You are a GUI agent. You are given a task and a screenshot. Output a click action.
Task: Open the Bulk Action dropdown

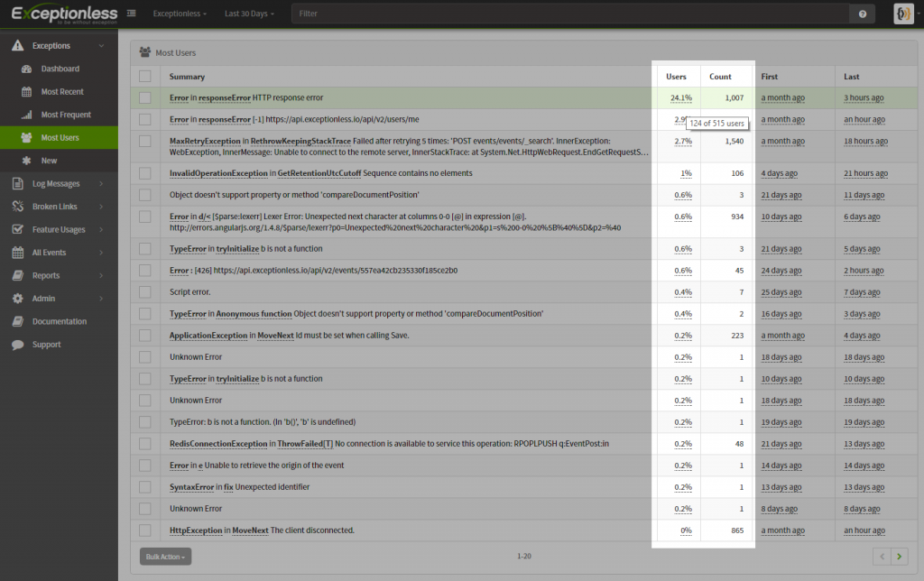(166, 557)
